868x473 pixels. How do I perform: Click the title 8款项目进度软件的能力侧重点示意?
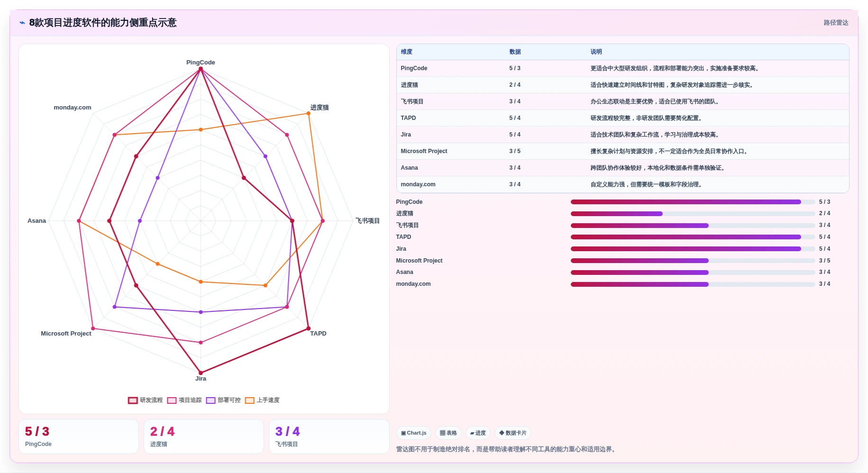pos(103,23)
